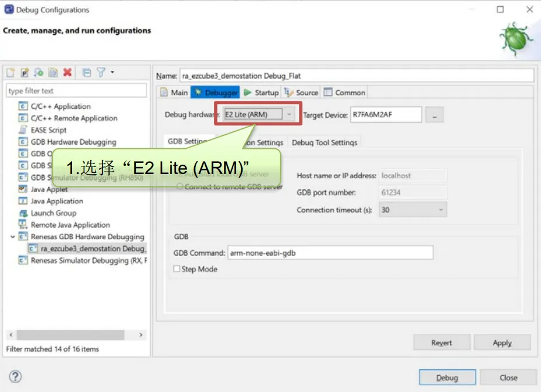Click Remote Java Application icon

(x=23, y=225)
